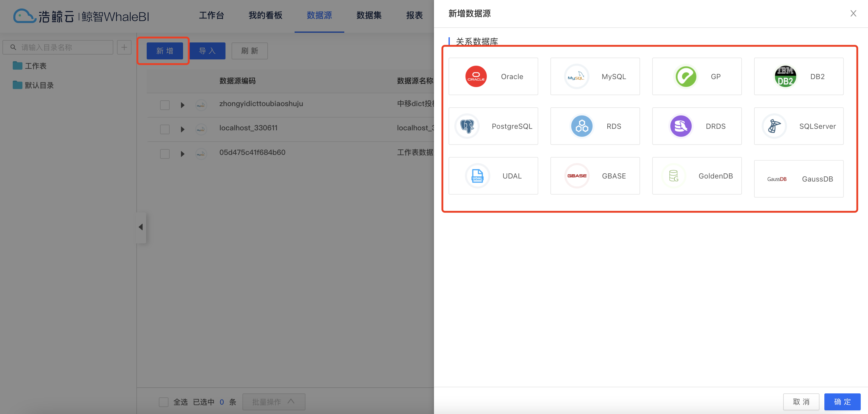Image resolution: width=868 pixels, height=414 pixels.
Task: Pick the purple DRDS icon
Action: (681, 126)
